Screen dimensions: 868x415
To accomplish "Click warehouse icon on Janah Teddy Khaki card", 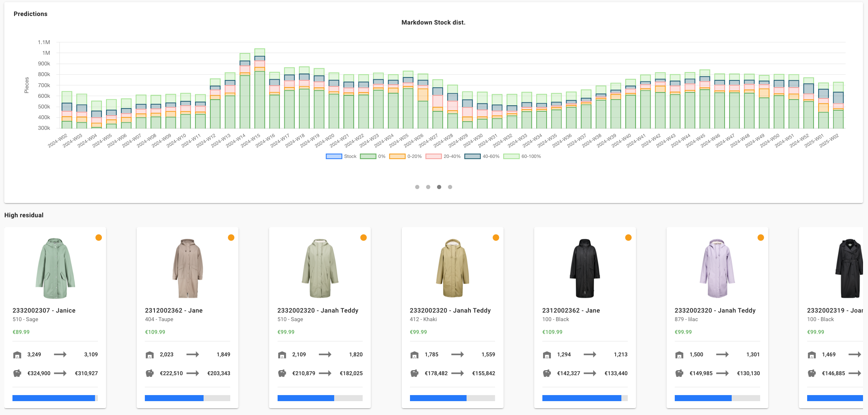I will [414, 355].
